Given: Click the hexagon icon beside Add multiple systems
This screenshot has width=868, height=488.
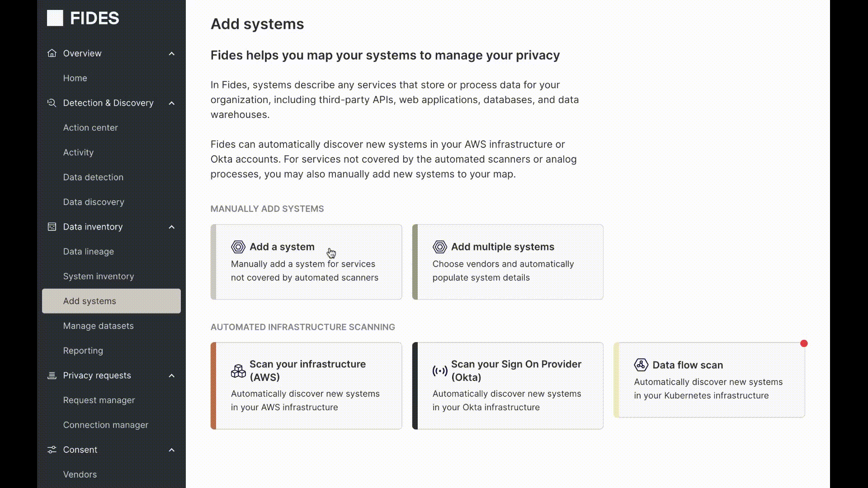Looking at the screenshot, I should pyautogui.click(x=440, y=247).
